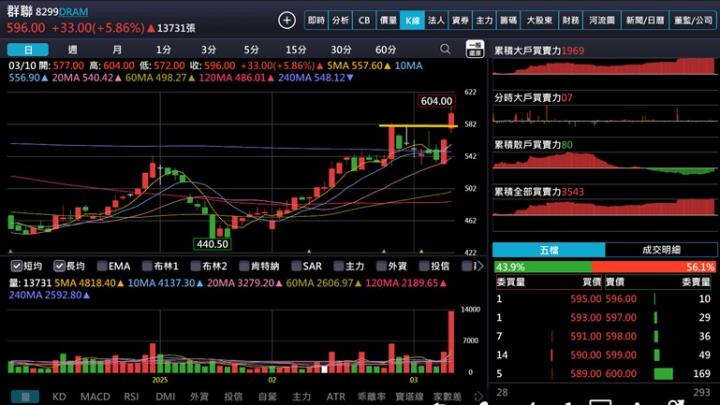720x405 pixels.
Task: Select the 15分 timeframe
Action: point(296,50)
